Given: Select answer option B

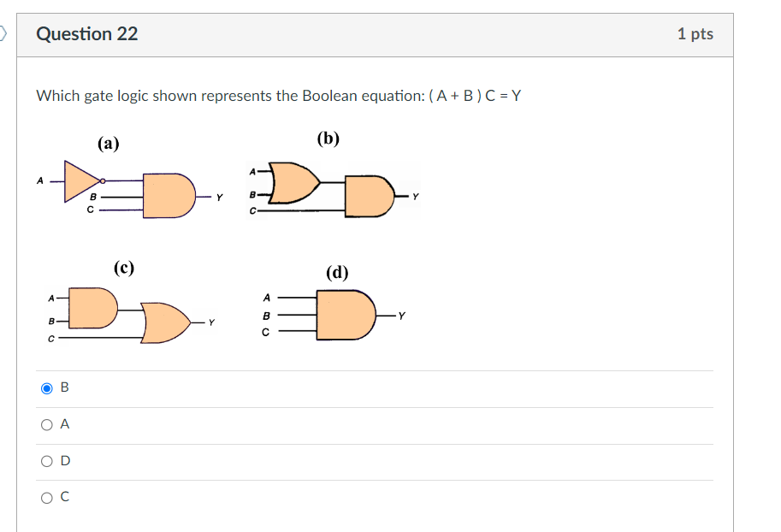Looking at the screenshot, I should pyautogui.click(x=45, y=387).
